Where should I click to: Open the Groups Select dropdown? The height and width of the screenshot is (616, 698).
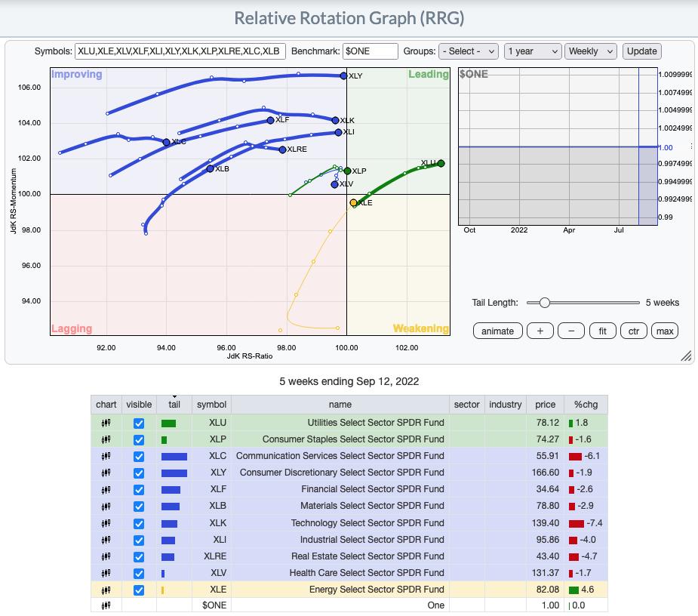(x=469, y=51)
